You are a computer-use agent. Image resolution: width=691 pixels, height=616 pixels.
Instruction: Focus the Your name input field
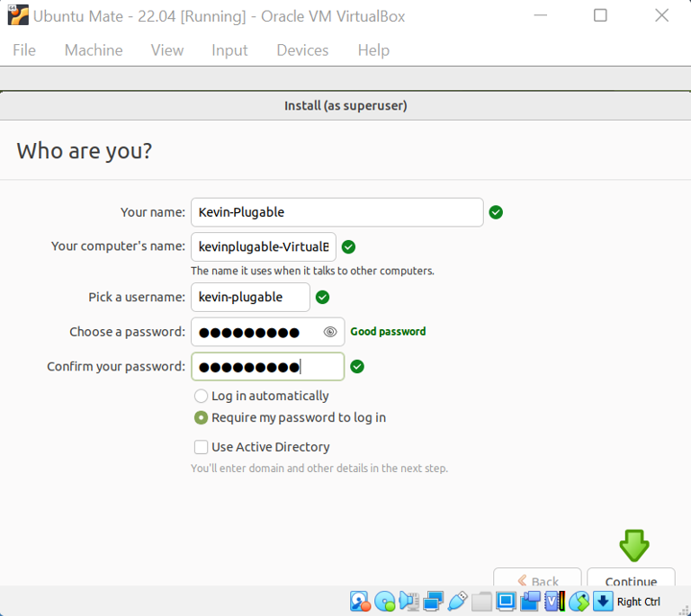(x=337, y=212)
